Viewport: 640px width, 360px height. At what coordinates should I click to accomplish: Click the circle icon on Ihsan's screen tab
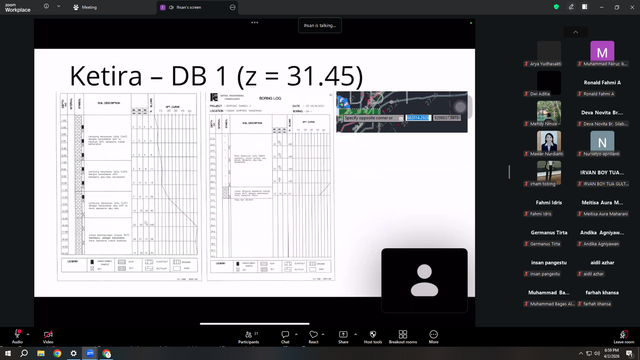click(233, 7)
